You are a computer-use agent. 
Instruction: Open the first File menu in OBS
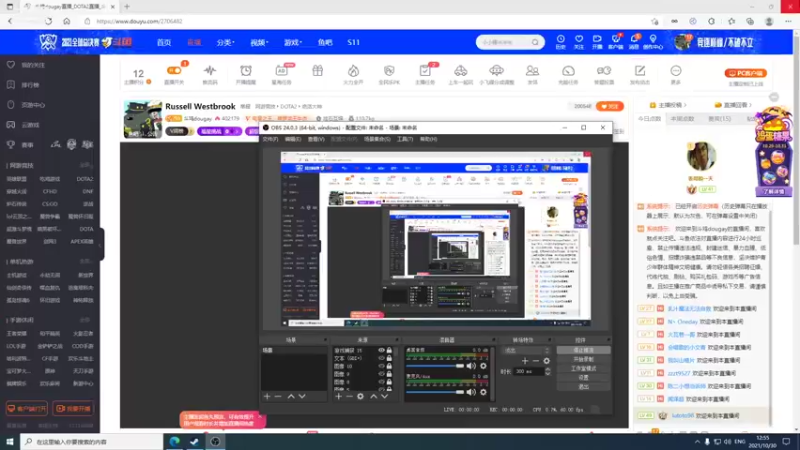[270, 139]
